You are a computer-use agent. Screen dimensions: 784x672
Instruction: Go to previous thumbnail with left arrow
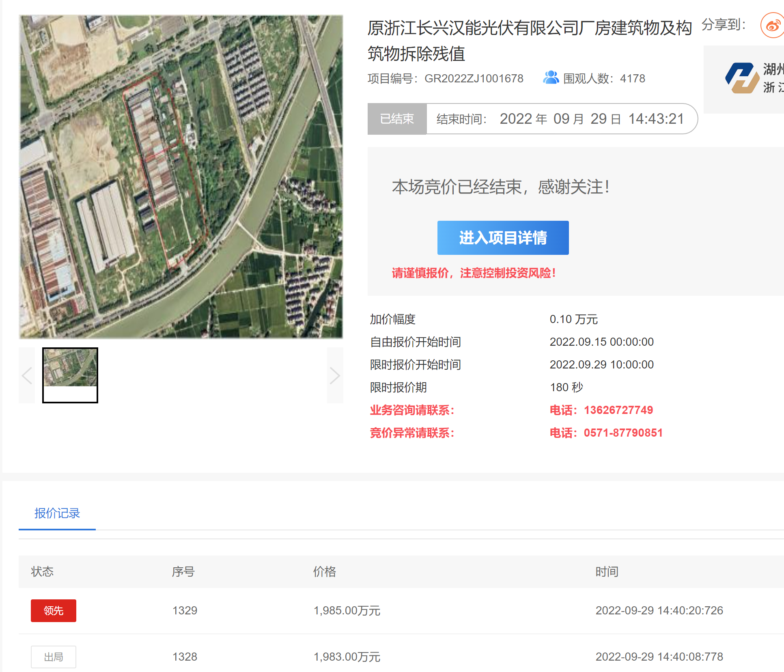(x=27, y=375)
